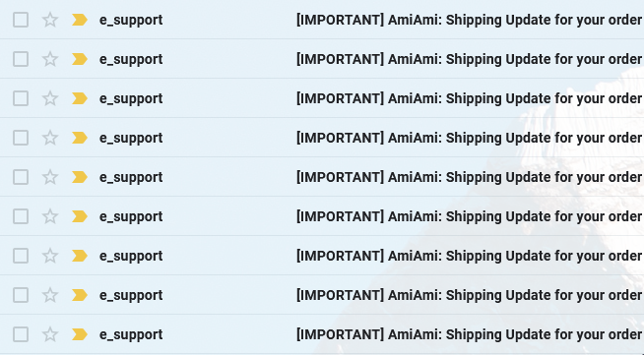Star the seventh e_support email row
This screenshot has width=644, height=355.
50,256
